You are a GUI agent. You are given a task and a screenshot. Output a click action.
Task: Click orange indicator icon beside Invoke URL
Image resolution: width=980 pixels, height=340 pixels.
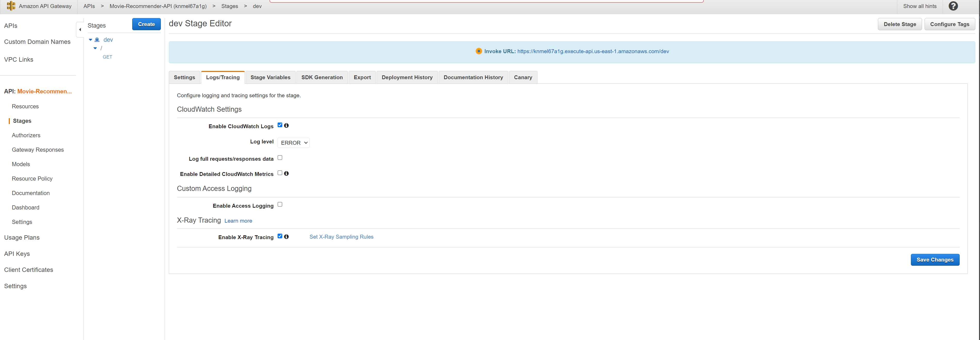[479, 51]
